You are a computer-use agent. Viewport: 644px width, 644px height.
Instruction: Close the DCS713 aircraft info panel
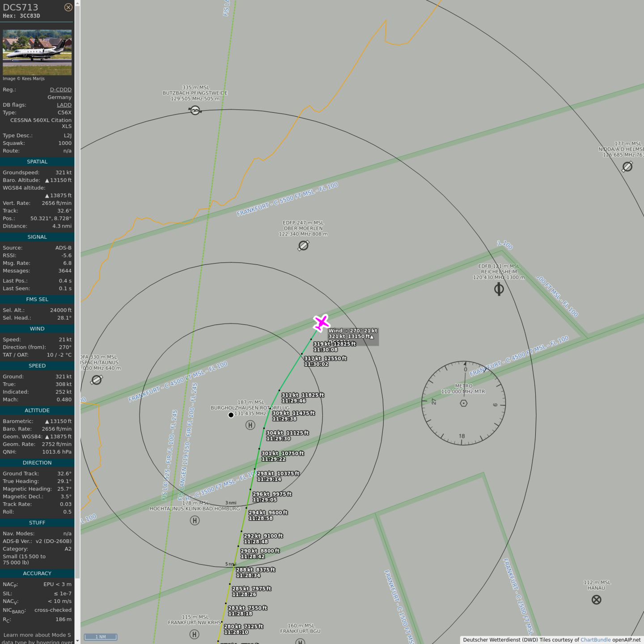coord(68,7)
